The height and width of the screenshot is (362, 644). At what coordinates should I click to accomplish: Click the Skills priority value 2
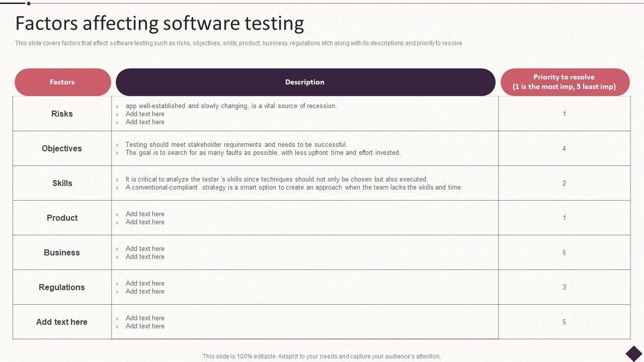tap(564, 183)
